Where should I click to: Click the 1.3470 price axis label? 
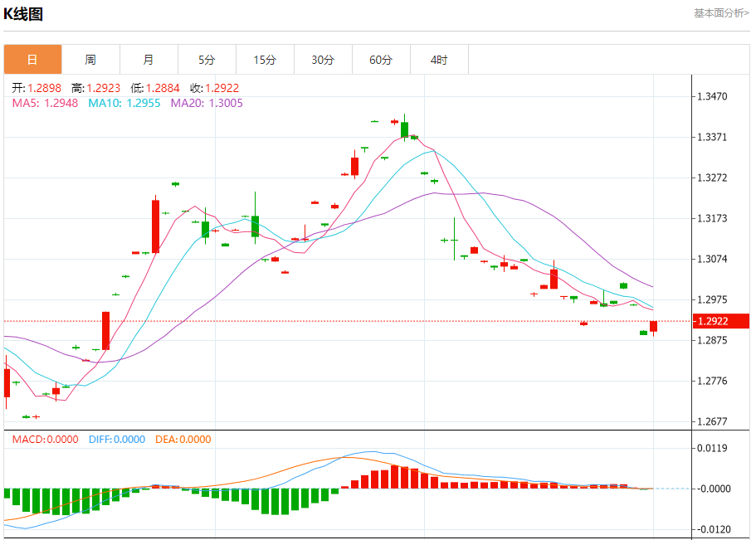(713, 97)
